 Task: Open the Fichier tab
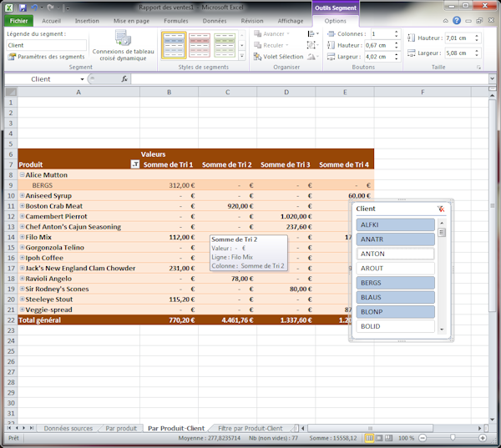(18, 20)
